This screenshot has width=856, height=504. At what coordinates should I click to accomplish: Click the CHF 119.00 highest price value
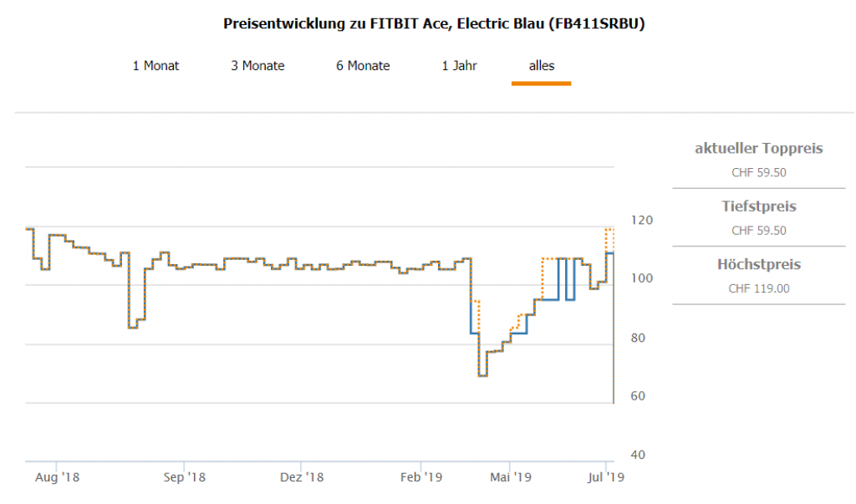tap(759, 289)
